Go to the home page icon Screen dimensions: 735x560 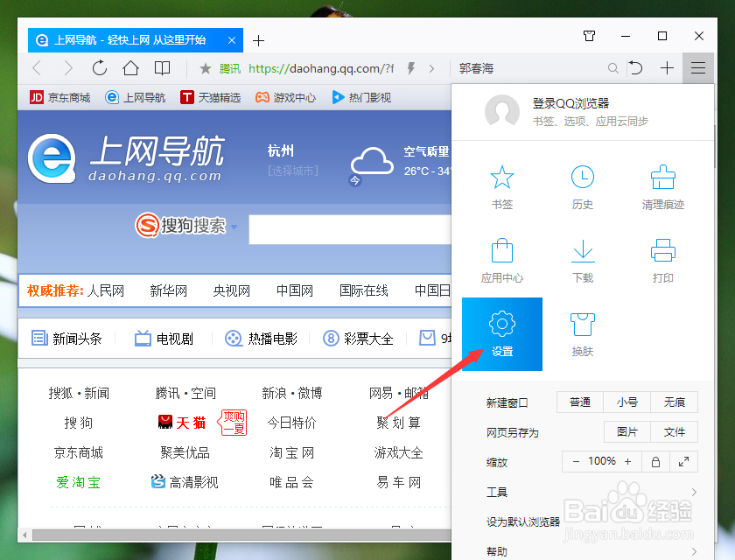point(130,68)
